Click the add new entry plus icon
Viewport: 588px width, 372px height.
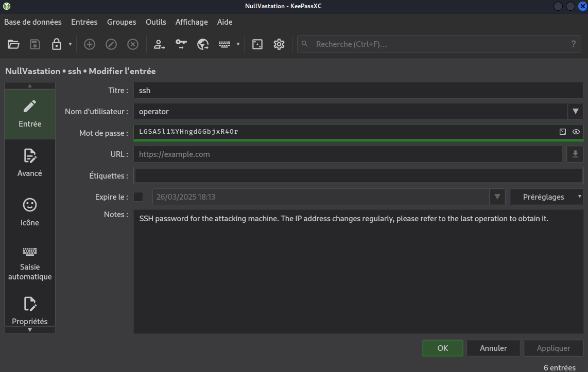point(89,44)
